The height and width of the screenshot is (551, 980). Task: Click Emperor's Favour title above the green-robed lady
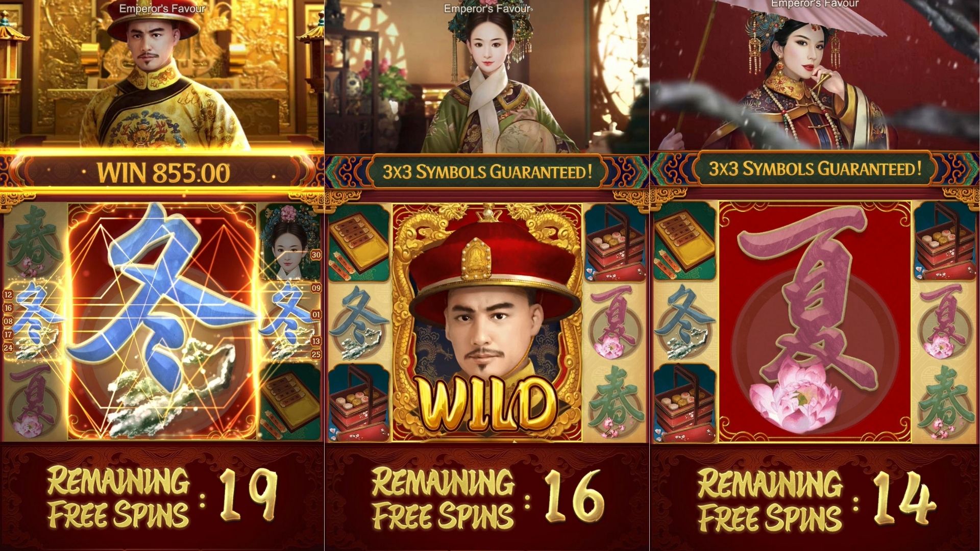(487, 9)
